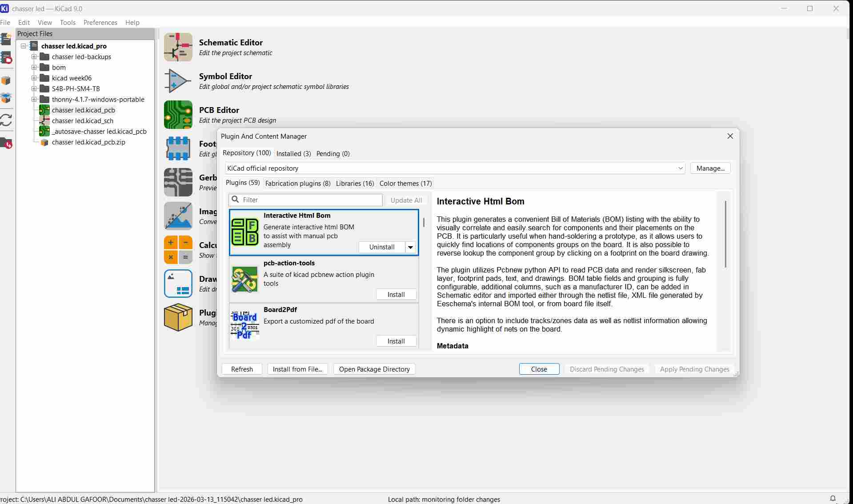The height and width of the screenshot is (504, 853).
Task: Open the PCB Editor launcher icon
Action: pos(178,115)
